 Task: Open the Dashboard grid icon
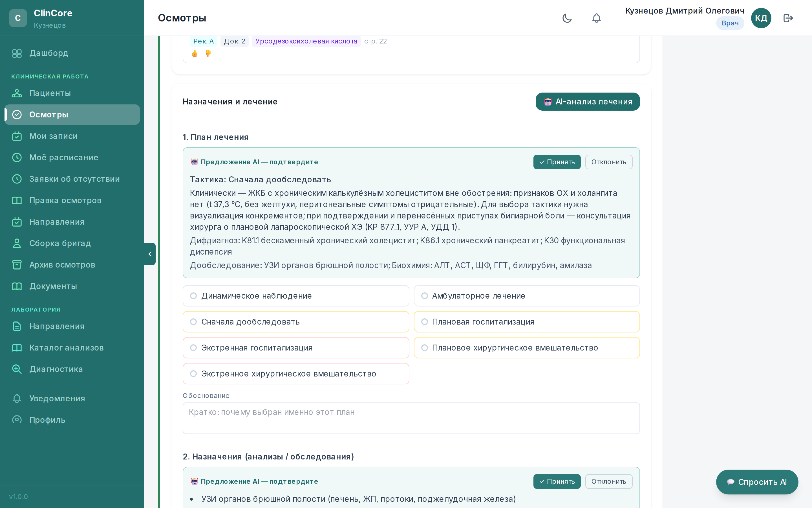(17, 53)
